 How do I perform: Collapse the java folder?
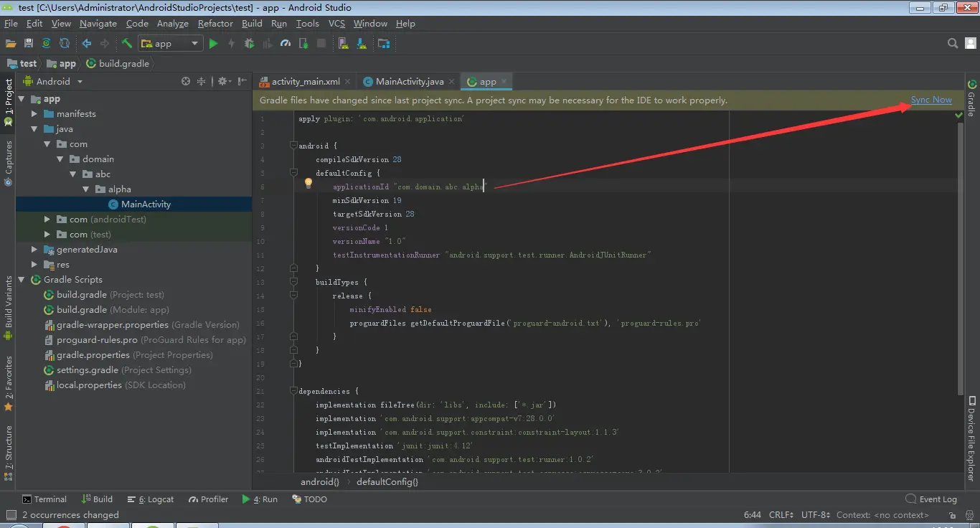[x=34, y=129]
